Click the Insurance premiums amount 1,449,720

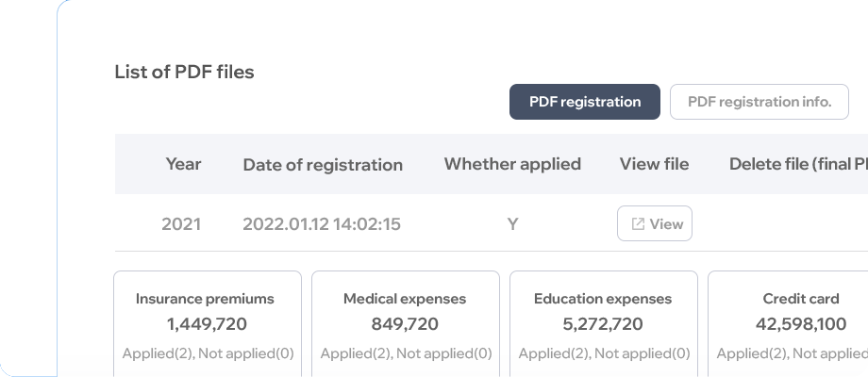(x=207, y=324)
